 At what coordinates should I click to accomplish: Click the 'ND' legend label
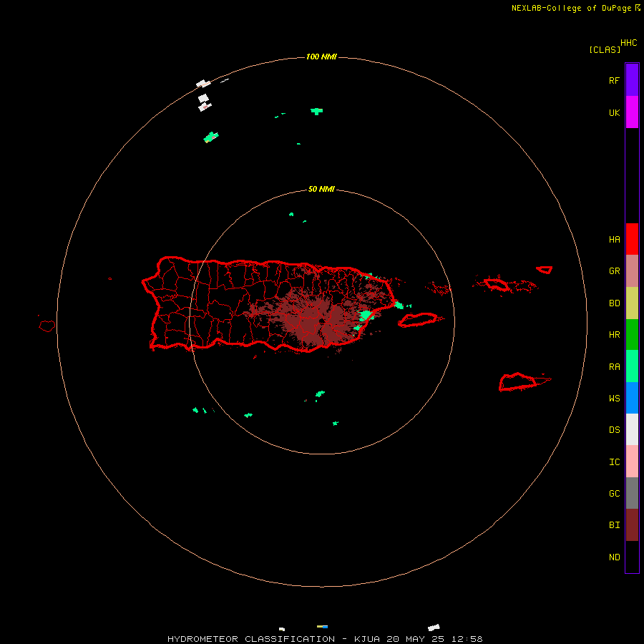click(x=614, y=557)
